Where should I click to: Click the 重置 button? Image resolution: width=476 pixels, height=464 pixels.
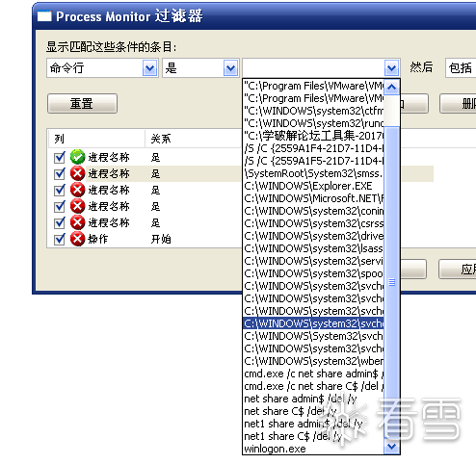[82, 104]
